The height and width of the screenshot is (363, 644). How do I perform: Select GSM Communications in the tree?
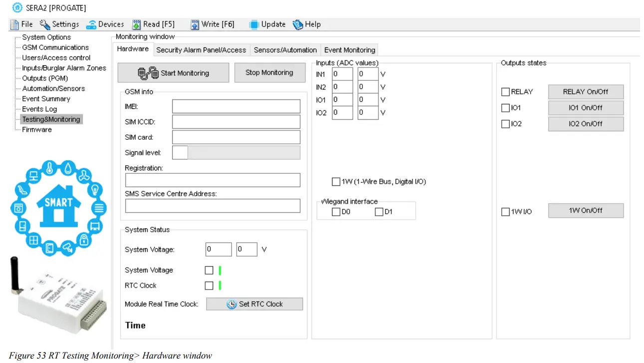point(55,47)
